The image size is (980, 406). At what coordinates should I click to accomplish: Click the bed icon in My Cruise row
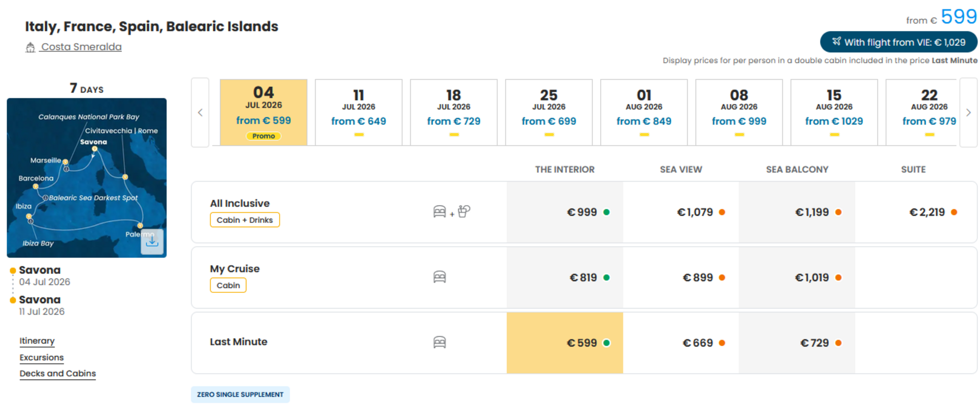coord(440,277)
